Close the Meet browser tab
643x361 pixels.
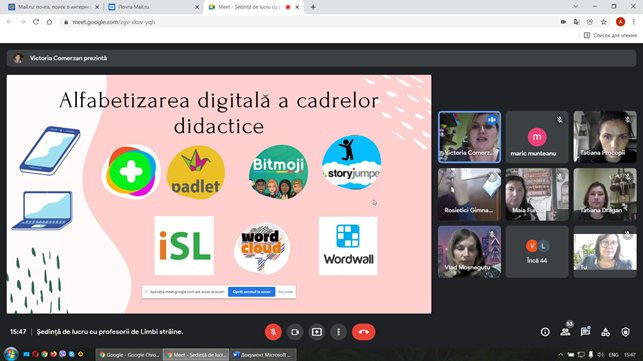[x=297, y=7]
